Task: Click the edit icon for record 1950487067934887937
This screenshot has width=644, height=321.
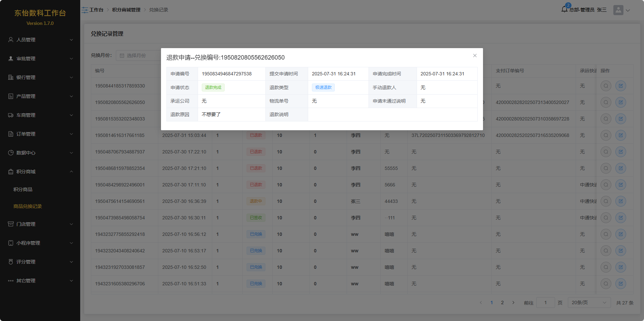Action: [x=620, y=152]
